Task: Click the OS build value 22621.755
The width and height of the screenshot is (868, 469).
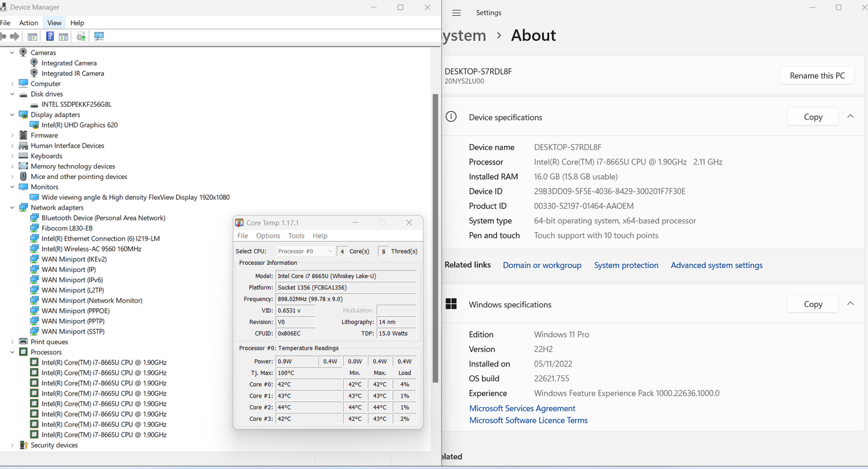Action: tap(551, 378)
